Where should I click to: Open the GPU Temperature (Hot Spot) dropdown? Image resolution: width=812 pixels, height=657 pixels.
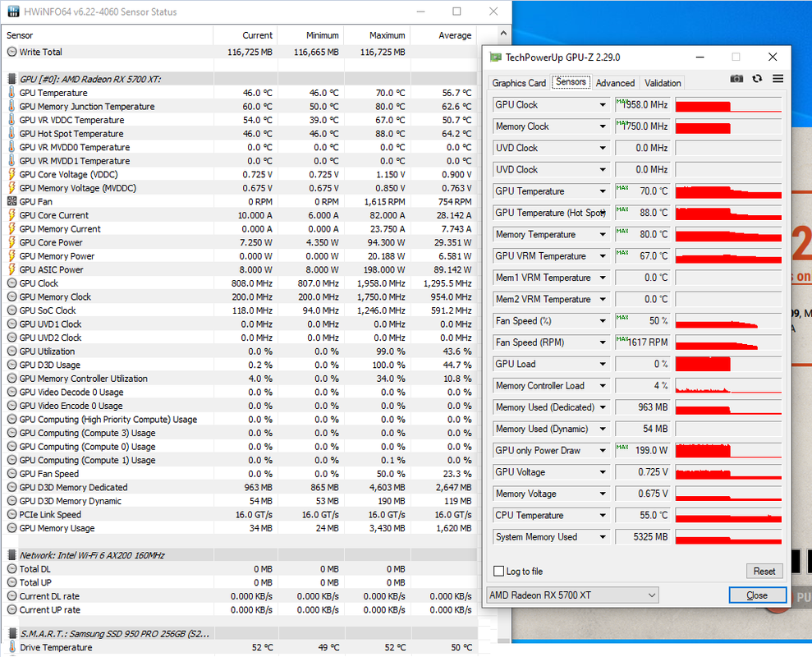[x=603, y=213]
